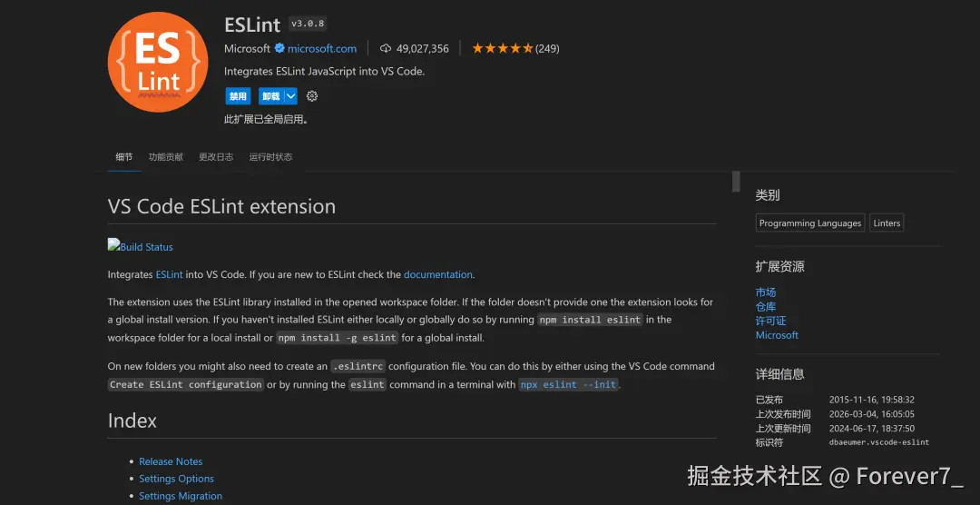The height and width of the screenshot is (505, 980).
Task: Click the npm install -g eslint code snippet
Action: pyautogui.click(x=337, y=338)
